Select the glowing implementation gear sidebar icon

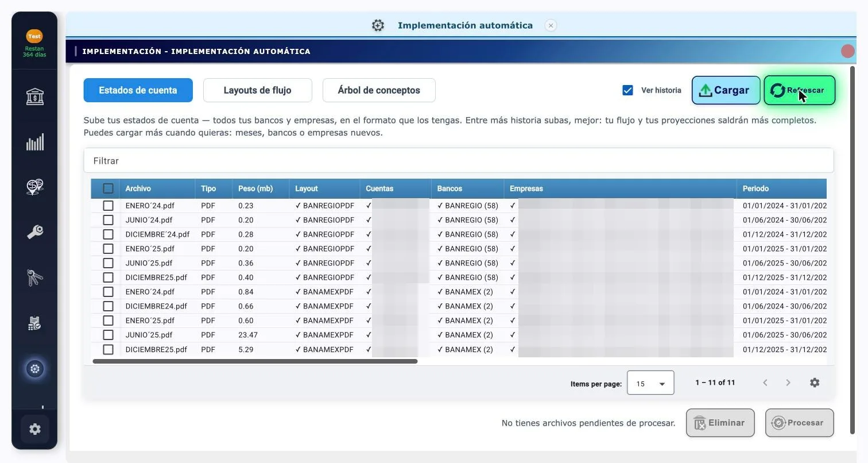point(35,369)
